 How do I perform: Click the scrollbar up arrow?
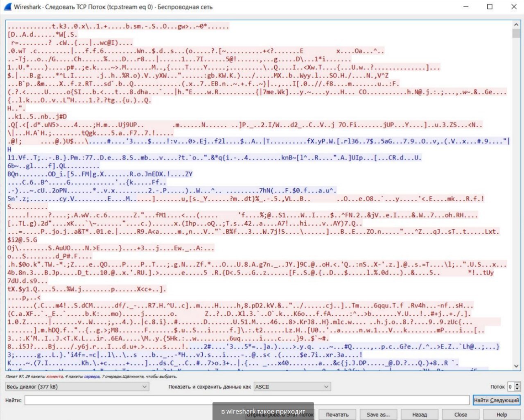[x=516, y=25]
